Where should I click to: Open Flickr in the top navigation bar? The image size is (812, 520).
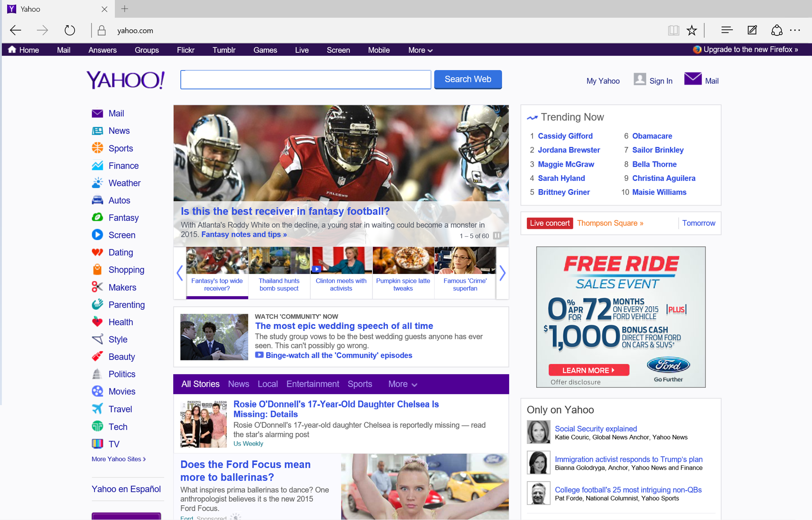pos(185,50)
